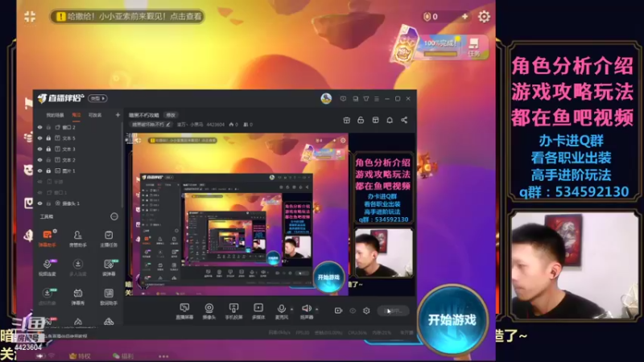Switch to the 我的场景 tab
This screenshot has height=362, width=644.
55,115
